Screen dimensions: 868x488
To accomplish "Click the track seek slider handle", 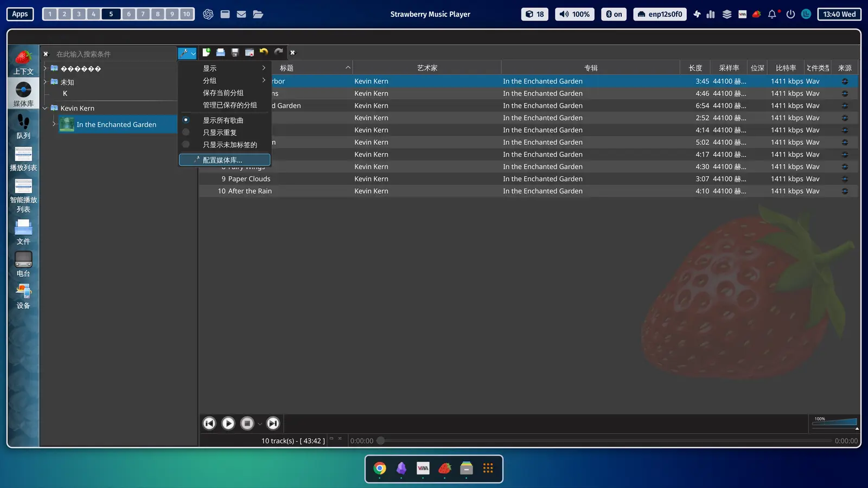I will coord(381,441).
